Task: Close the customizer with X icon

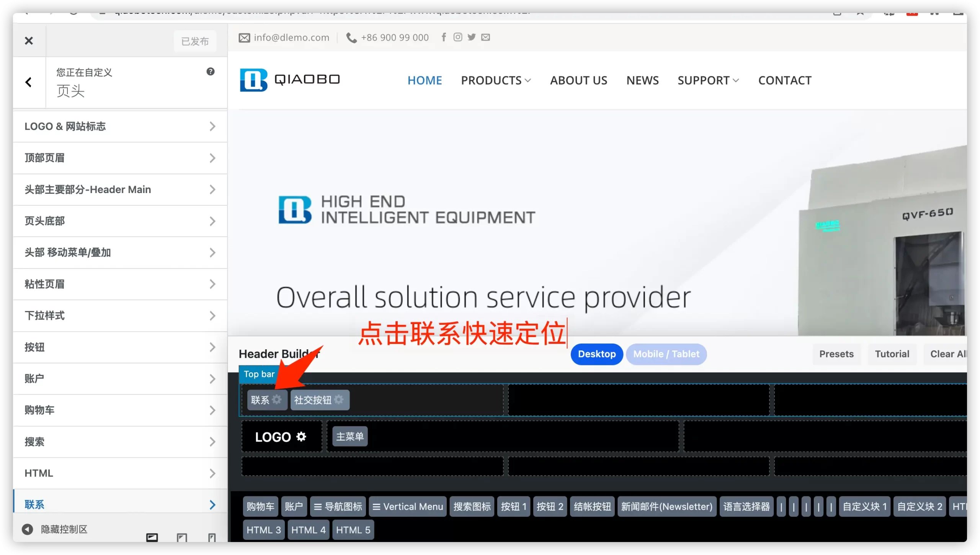Action: [x=29, y=41]
